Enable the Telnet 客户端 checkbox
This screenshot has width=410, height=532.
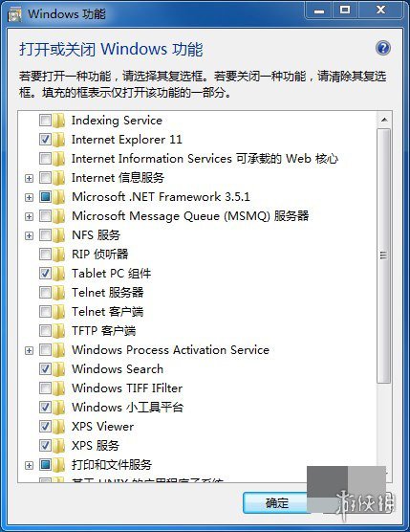[45, 312]
